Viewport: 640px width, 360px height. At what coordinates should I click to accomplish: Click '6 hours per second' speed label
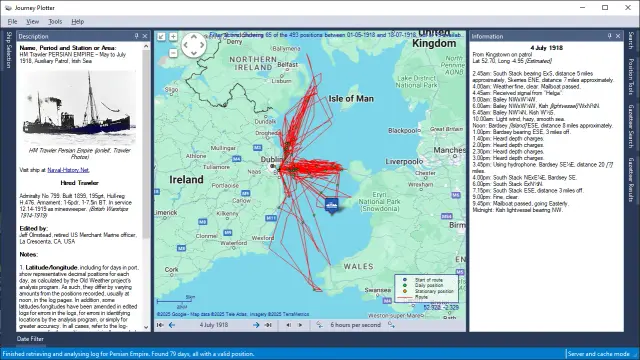pos(356,325)
